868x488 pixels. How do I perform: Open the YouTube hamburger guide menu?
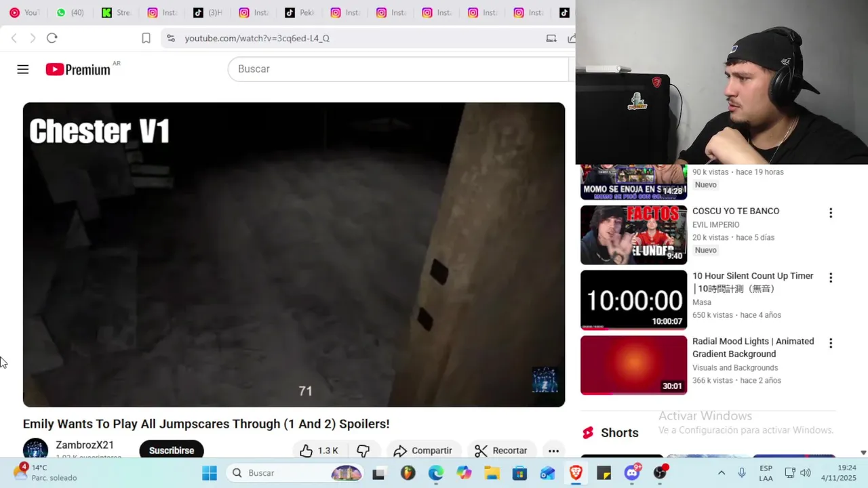(x=23, y=69)
